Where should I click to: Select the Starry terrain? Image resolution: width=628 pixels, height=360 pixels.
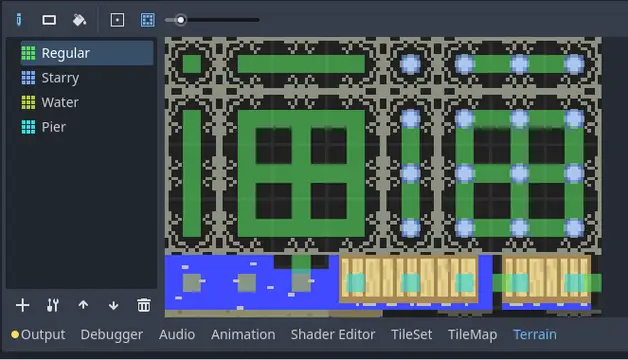pos(87,78)
